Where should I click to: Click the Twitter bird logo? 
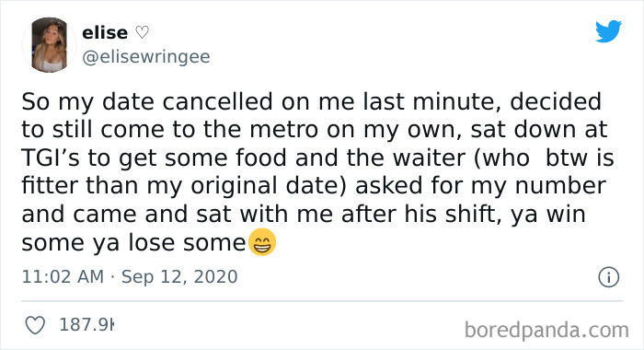(x=609, y=30)
